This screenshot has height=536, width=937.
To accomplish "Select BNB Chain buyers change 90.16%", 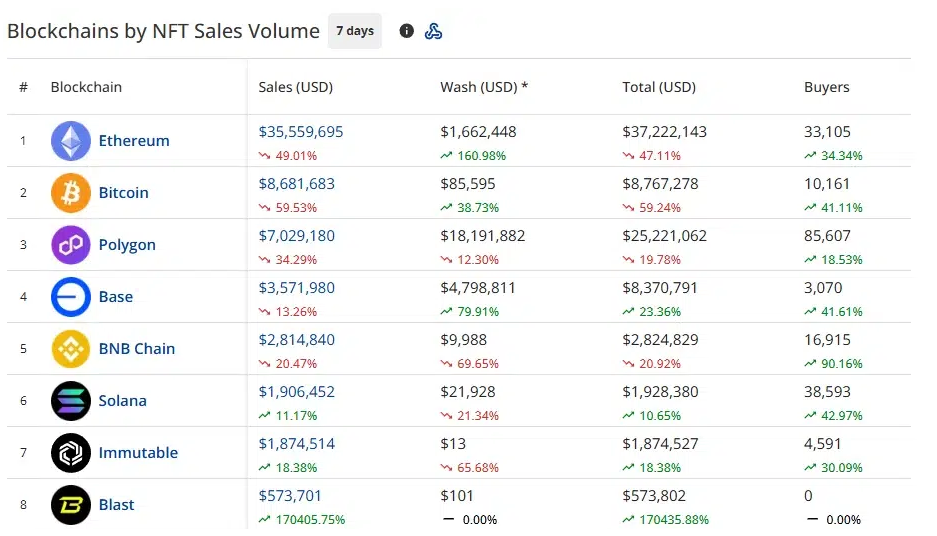I will tap(841, 364).
